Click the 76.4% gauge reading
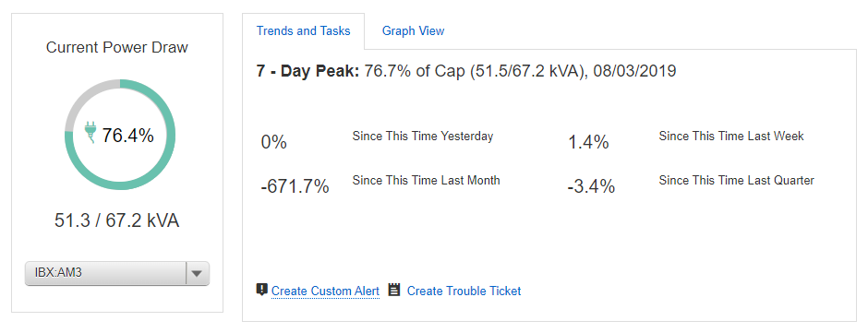868x333 pixels. click(127, 136)
